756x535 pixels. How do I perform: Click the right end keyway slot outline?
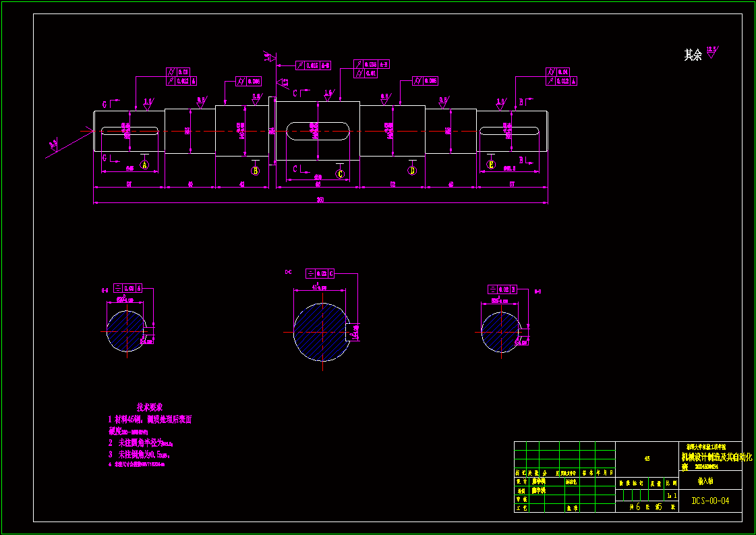509,131
